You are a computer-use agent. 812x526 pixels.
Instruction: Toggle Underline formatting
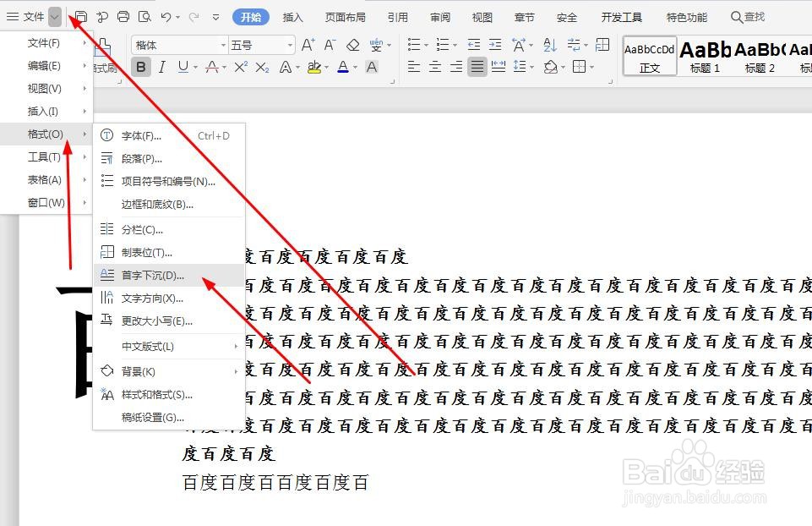(x=183, y=67)
